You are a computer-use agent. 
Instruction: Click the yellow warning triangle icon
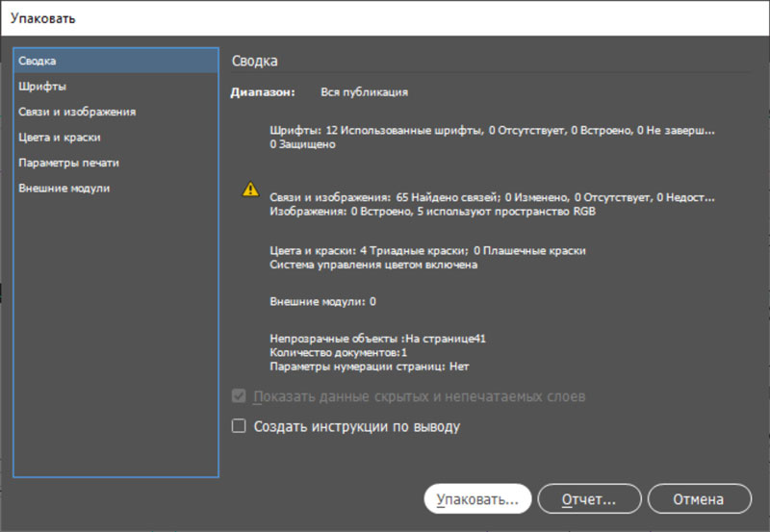(250, 190)
